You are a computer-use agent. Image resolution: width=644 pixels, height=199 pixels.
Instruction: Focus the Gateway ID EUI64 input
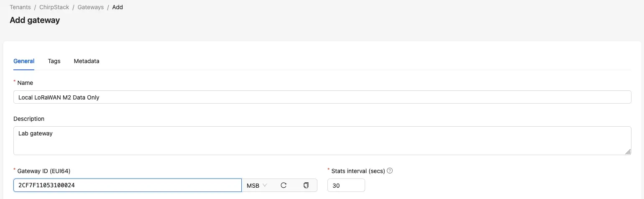click(x=128, y=185)
